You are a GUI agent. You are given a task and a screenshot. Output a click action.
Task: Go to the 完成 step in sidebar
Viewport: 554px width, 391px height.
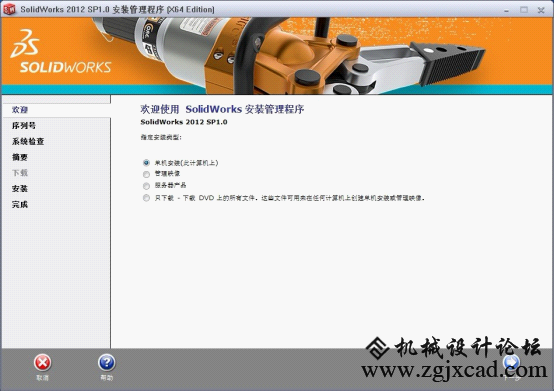[20, 205]
